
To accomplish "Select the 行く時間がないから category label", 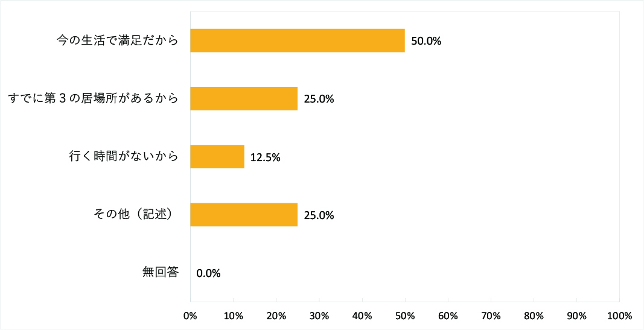I will (x=123, y=157).
